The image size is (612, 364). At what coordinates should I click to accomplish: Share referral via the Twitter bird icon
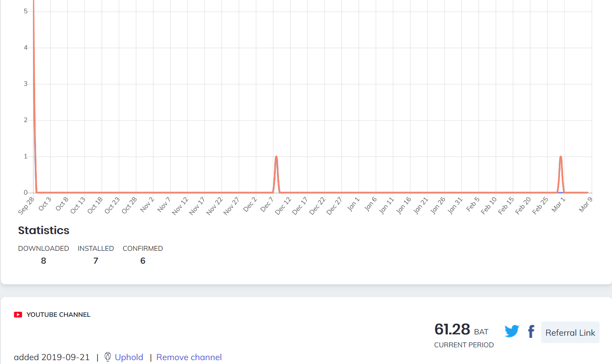(x=512, y=331)
